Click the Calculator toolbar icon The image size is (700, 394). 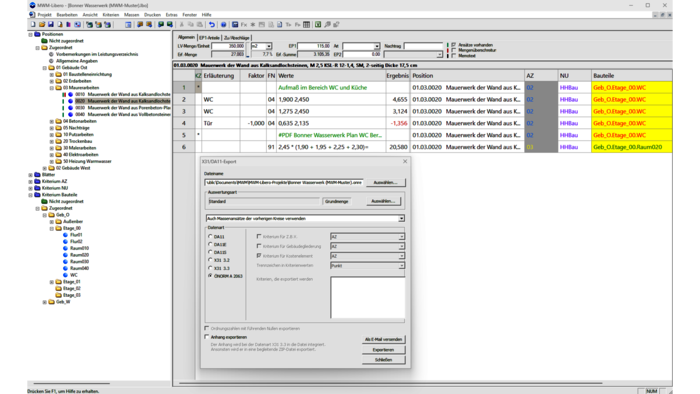(x=235, y=25)
